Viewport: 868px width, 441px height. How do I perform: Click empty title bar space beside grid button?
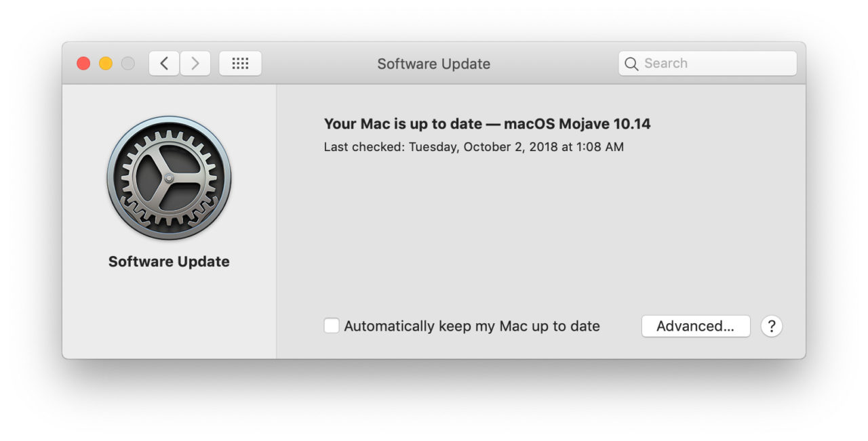(x=319, y=64)
